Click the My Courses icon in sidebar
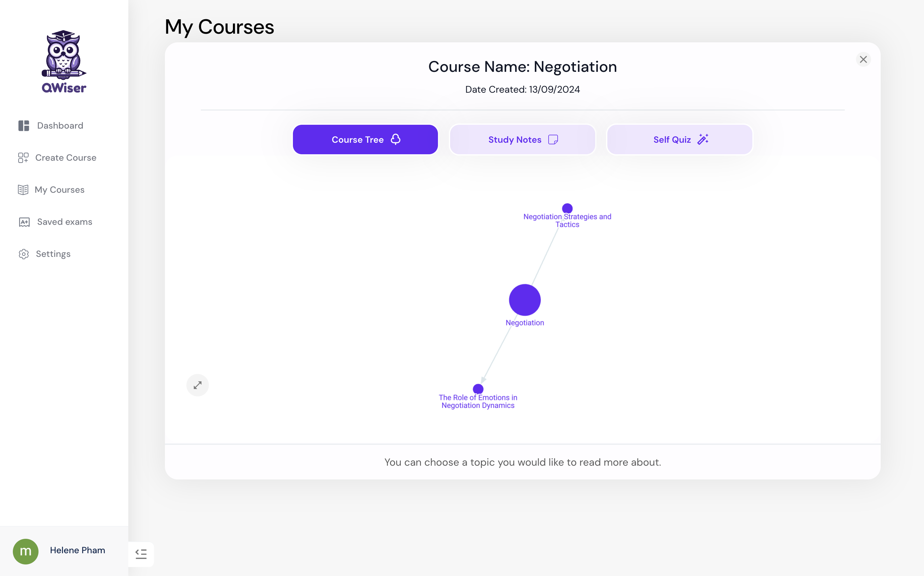Viewport: 924px width, 576px height. click(x=22, y=189)
